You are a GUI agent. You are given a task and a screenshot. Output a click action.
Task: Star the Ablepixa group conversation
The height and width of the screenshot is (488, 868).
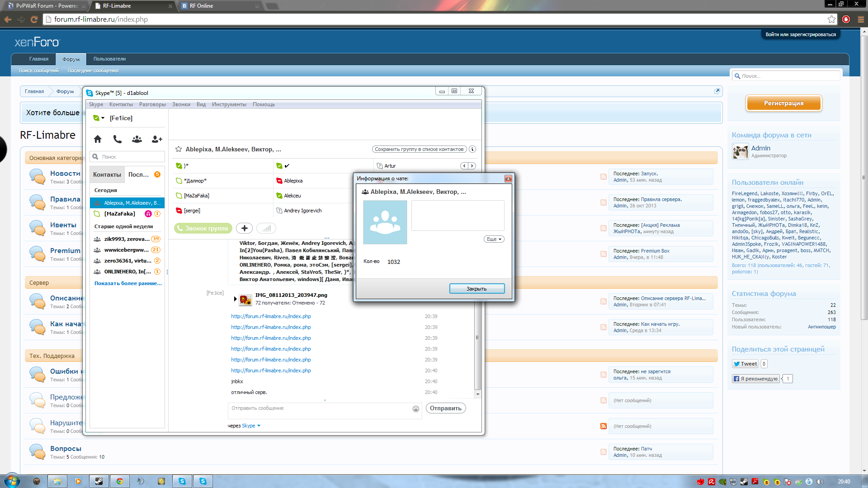pos(179,149)
